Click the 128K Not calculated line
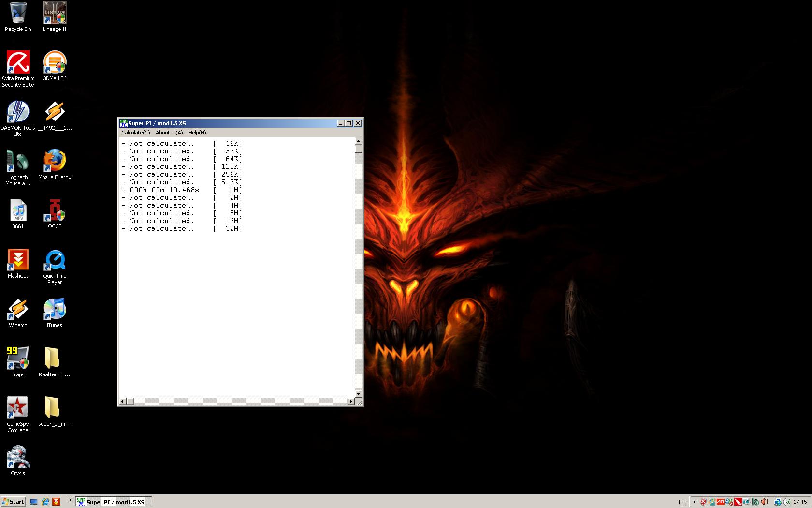 [181, 167]
